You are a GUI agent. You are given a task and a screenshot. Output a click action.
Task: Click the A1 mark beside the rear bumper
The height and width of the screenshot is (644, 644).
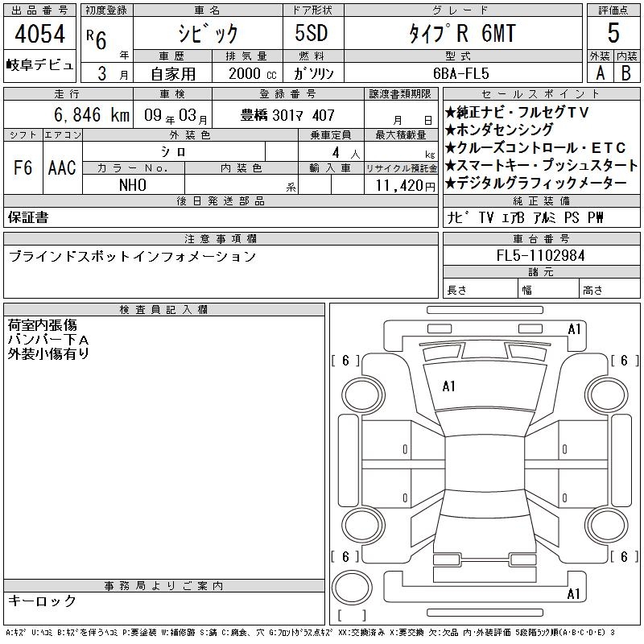pyautogui.click(x=574, y=594)
